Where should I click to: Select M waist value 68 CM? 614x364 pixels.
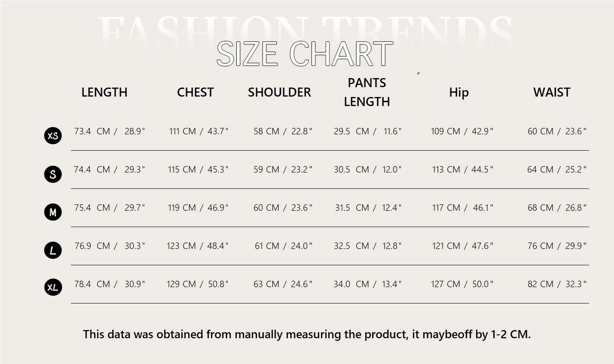coord(541,208)
